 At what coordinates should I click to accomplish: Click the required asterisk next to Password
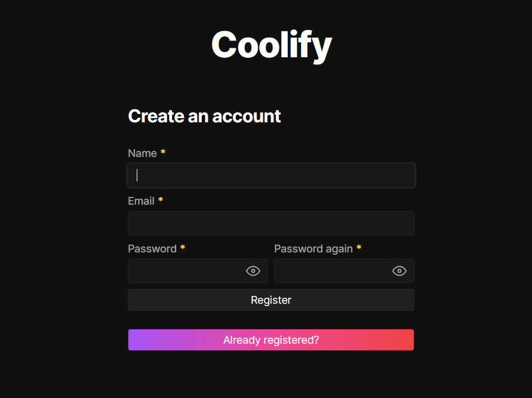(182, 248)
